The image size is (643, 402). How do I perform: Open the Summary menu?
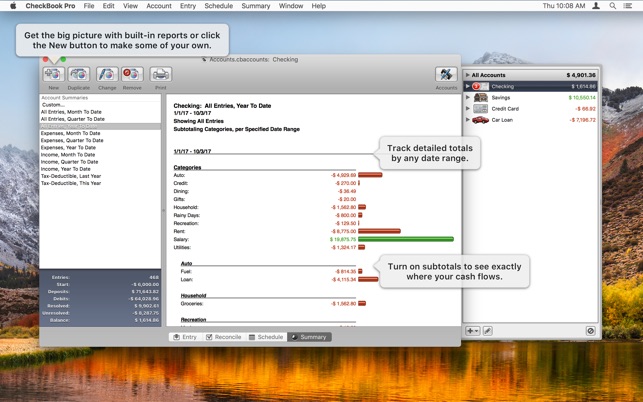click(255, 6)
